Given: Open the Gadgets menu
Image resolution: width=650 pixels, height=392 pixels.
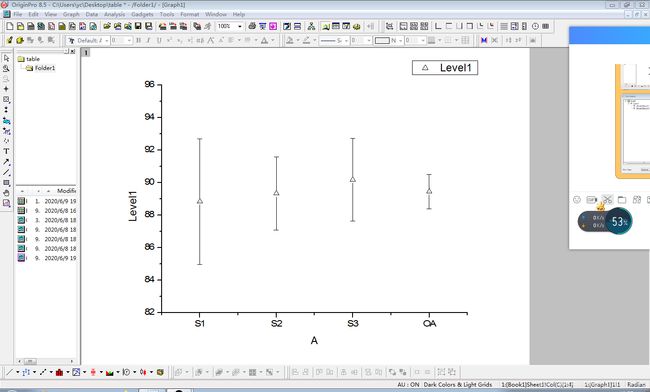Looking at the screenshot, I should tap(142, 14).
